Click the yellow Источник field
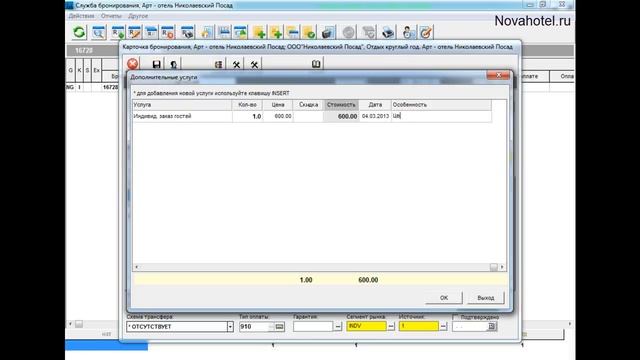Image resolution: width=640 pixels, height=360 pixels. pyautogui.click(x=419, y=327)
